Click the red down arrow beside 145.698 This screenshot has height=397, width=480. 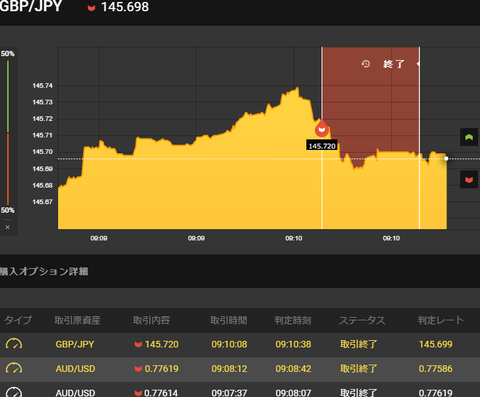[x=91, y=8]
